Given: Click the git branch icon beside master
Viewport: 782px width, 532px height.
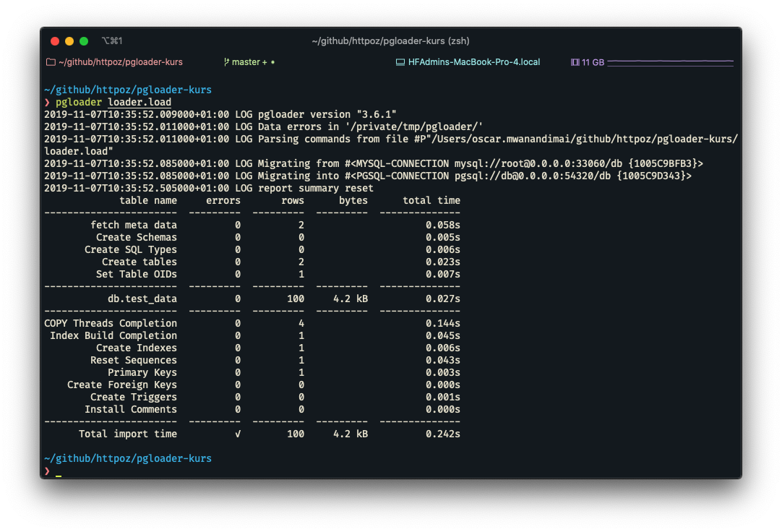Looking at the screenshot, I should click(x=226, y=62).
